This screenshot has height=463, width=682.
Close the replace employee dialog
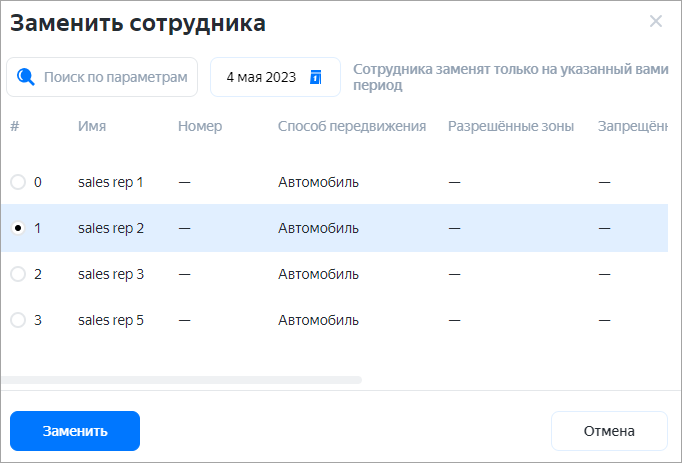(656, 22)
